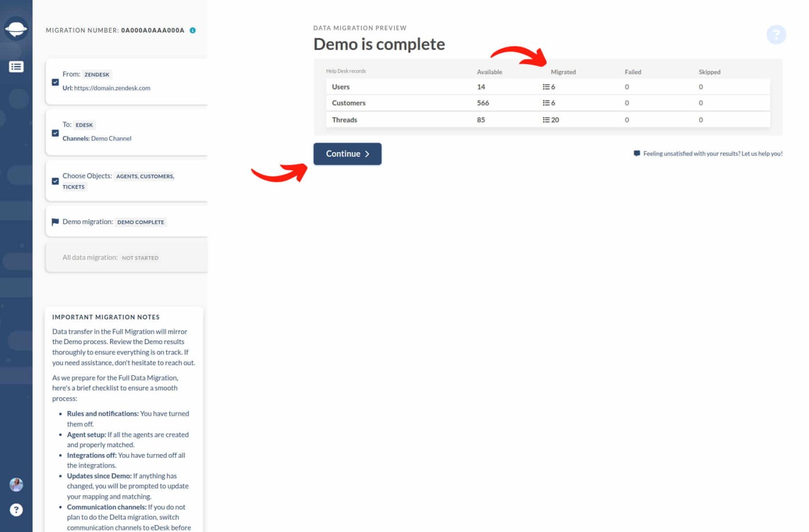This screenshot has width=809, height=532.
Task: Click the info icon beside migration number
Action: pos(193,31)
